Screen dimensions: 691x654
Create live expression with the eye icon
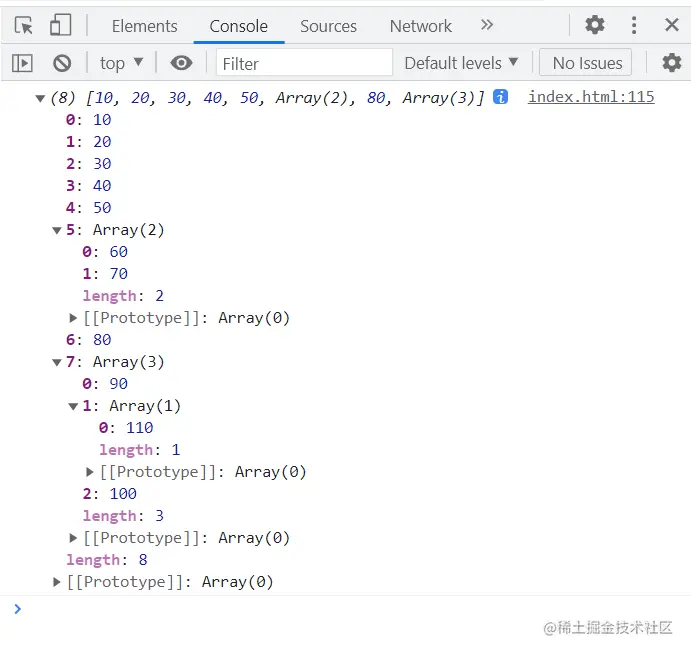tap(181, 63)
